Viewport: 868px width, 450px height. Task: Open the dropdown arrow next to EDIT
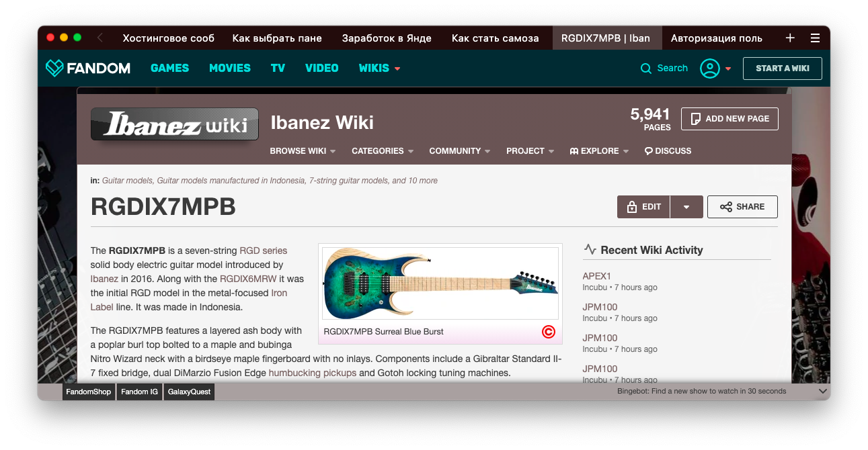click(686, 207)
